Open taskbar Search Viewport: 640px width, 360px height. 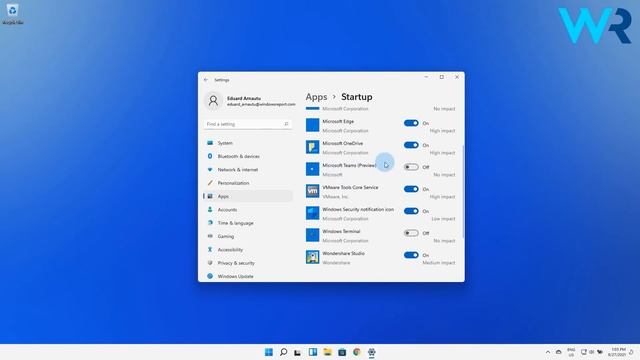[283, 352]
